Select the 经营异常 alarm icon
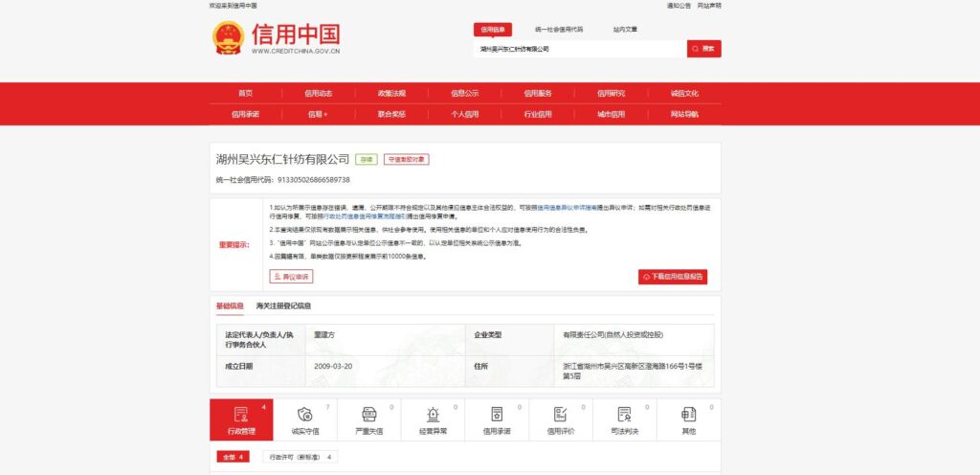Screen dimensions: 980x475 pyautogui.click(x=433, y=414)
